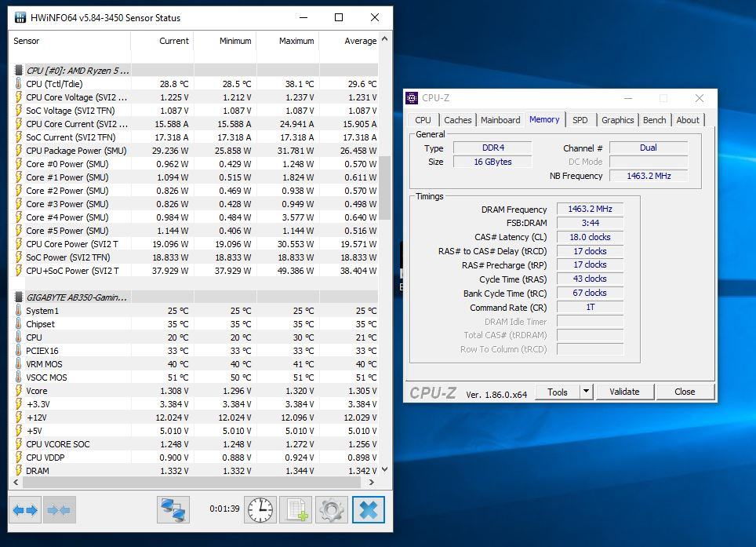Click the collapse layout arrows button in HWiNFO

coord(59,510)
